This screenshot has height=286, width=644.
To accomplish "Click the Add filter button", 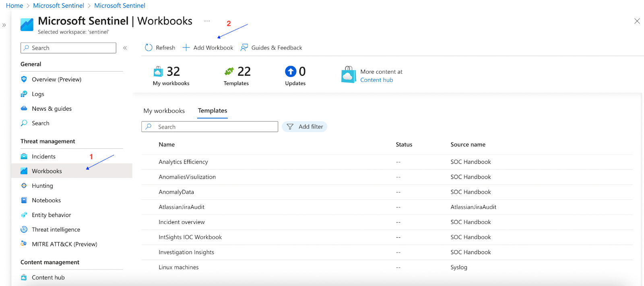I will tap(304, 126).
